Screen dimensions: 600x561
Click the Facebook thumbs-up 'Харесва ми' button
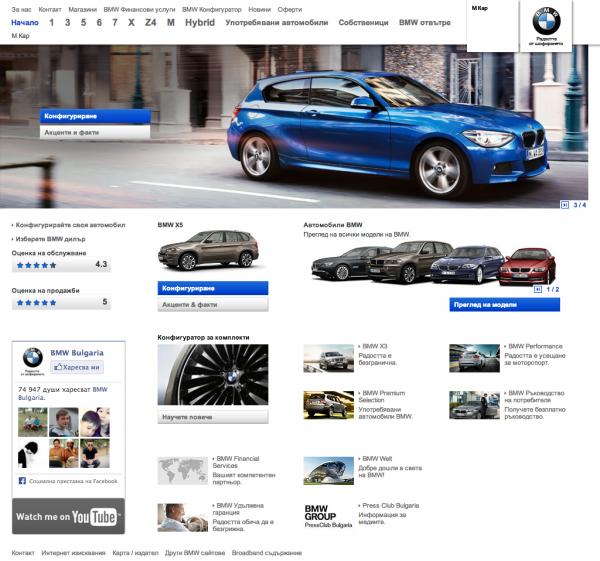[x=77, y=367]
